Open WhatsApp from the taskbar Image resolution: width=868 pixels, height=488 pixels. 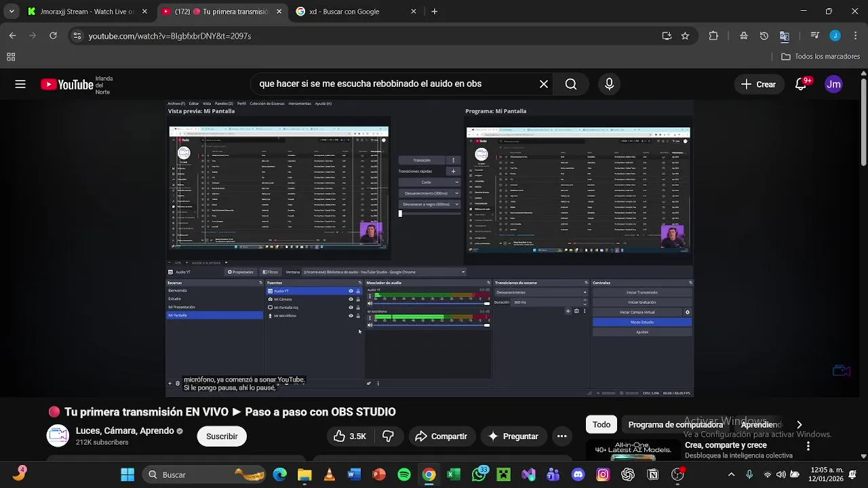pyautogui.click(x=479, y=474)
